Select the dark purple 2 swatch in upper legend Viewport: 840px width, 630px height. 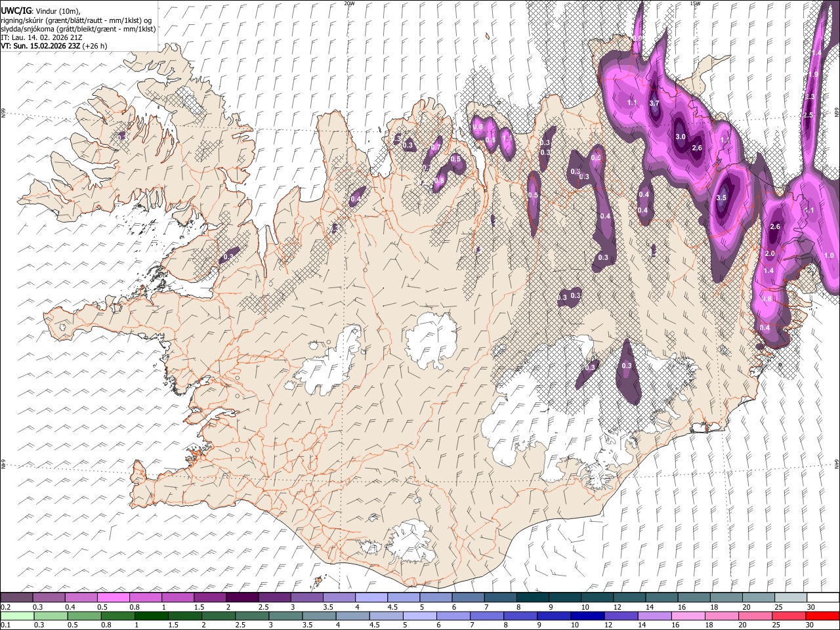(242, 598)
